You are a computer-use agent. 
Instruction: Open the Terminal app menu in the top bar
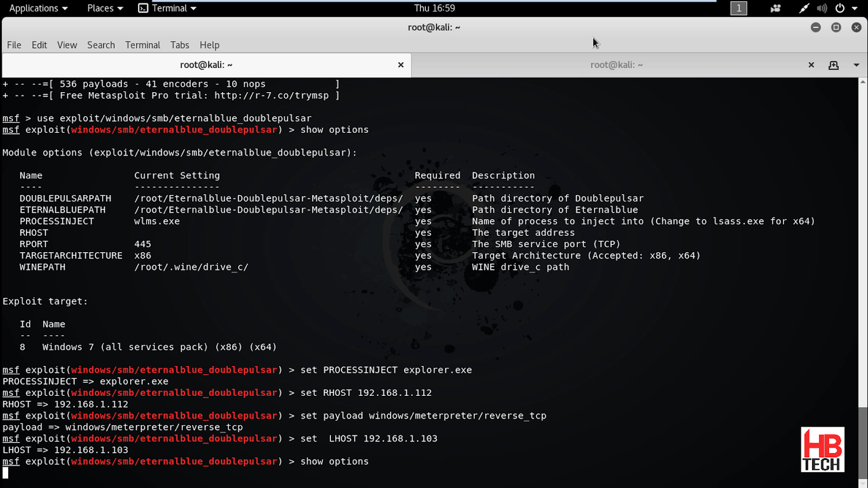pyautogui.click(x=168, y=8)
